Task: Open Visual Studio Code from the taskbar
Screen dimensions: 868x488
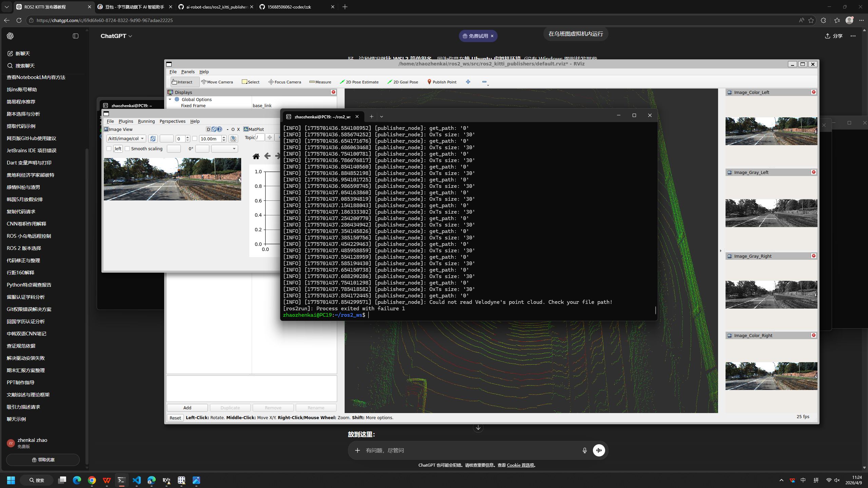Action: [x=137, y=480]
